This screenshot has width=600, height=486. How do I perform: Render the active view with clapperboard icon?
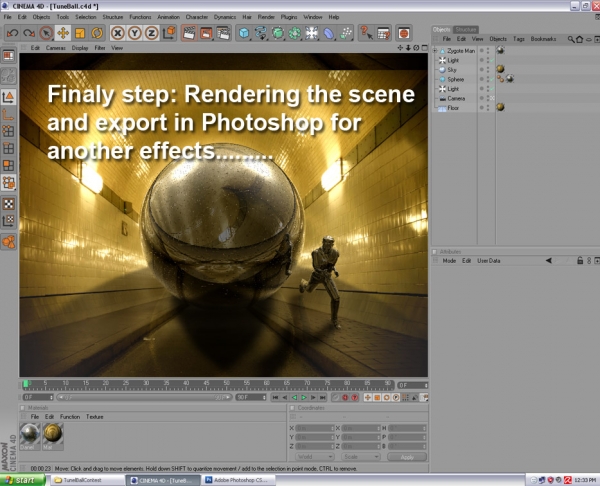click(189, 33)
